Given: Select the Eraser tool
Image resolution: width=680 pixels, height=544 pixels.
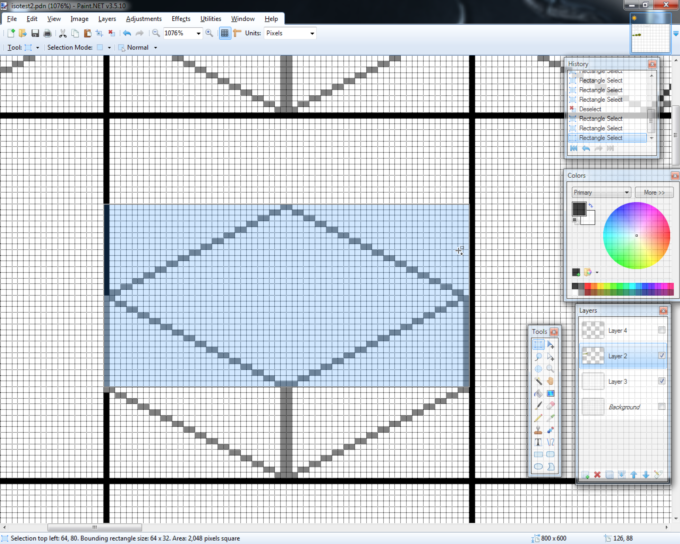Looking at the screenshot, I should pos(550,406).
